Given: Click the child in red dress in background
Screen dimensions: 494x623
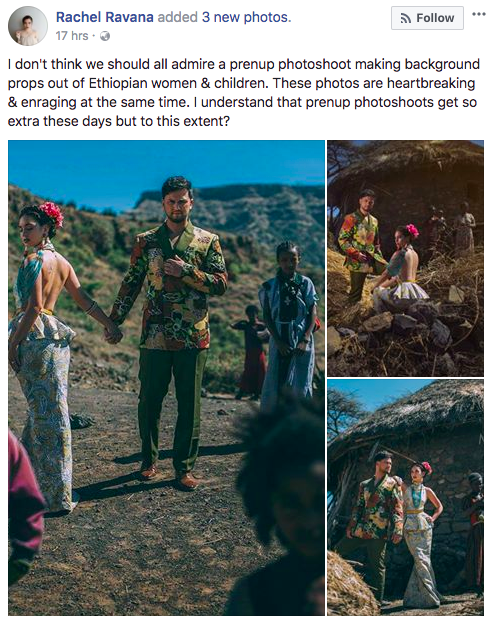Looking at the screenshot, I should tap(251, 352).
